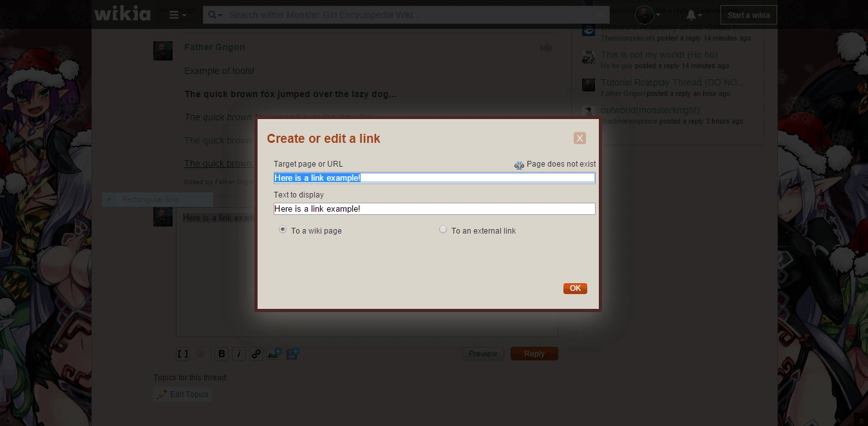Click the Target page or URL field
Viewport: 868px width, 426px height.
[434, 178]
